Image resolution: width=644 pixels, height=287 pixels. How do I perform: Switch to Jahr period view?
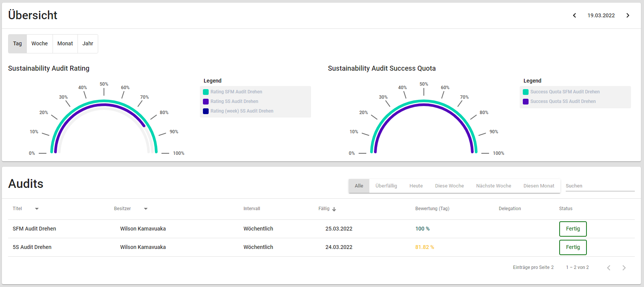[x=88, y=43]
